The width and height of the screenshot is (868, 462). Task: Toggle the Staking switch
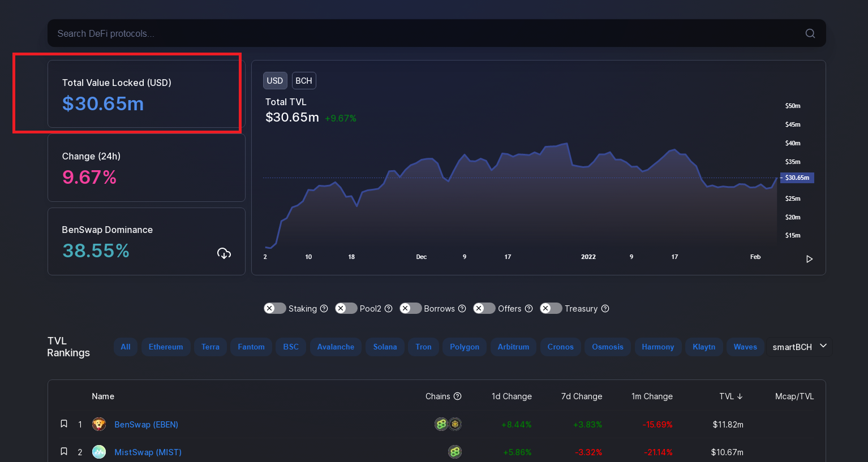[x=275, y=308]
